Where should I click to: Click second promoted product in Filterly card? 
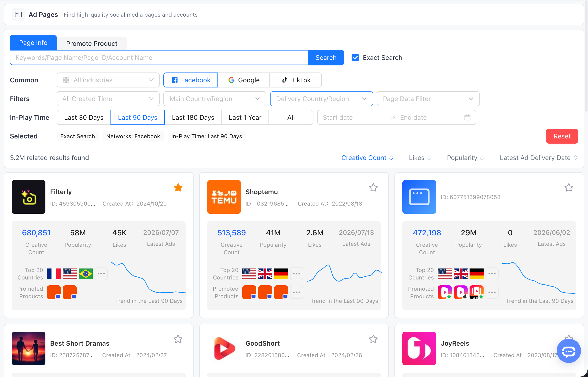[70, 292]
